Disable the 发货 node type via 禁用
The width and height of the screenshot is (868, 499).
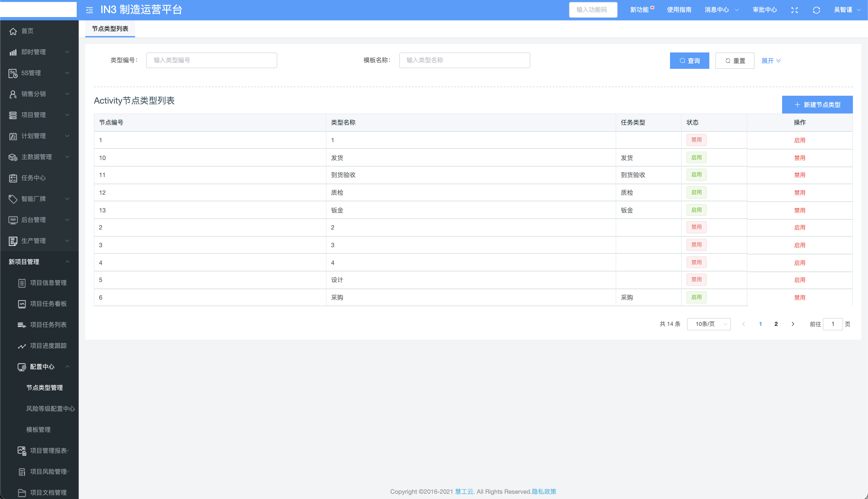799,158
